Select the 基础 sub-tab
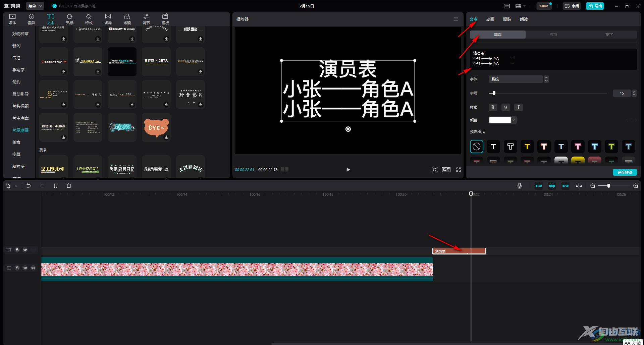644x345 pixels. (498, 35)
